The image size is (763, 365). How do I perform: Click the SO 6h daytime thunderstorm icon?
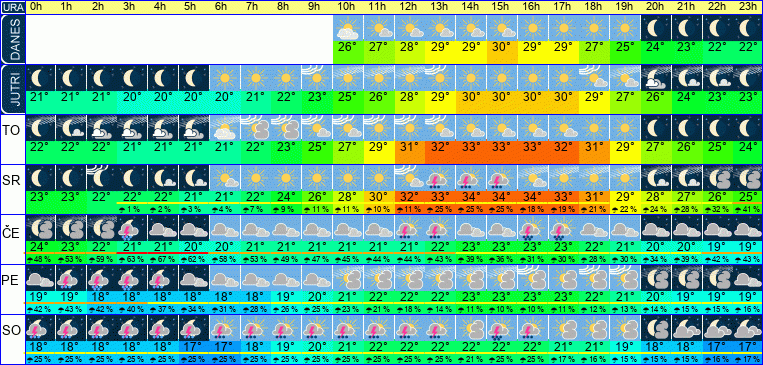coord(225,328)
